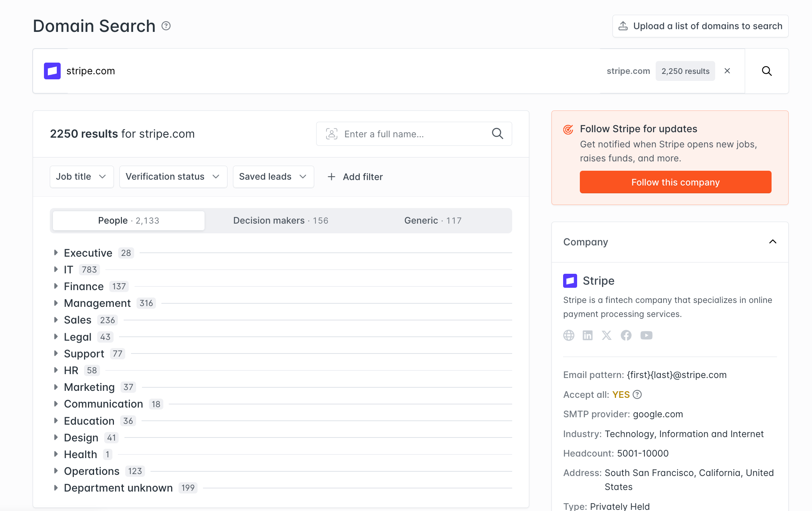Image resolution: width=812 pixels, height=511 pixels.
Task: Click the Domain Search help icon
Action: [166, 26]
